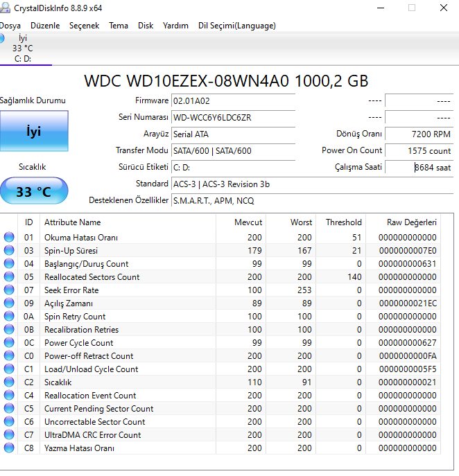
Task: Select the Power Cycle Count attribute name
Action: (x=78, y=343)
